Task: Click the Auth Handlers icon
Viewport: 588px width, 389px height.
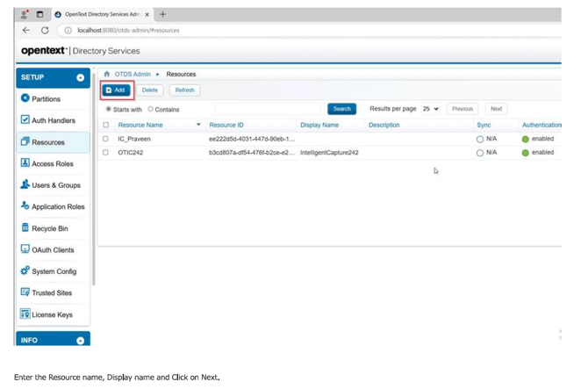Action: pos(25,120)
